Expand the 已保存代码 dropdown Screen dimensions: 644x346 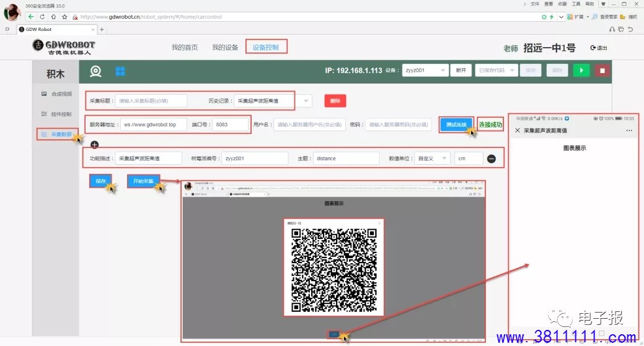click(496, 71)
